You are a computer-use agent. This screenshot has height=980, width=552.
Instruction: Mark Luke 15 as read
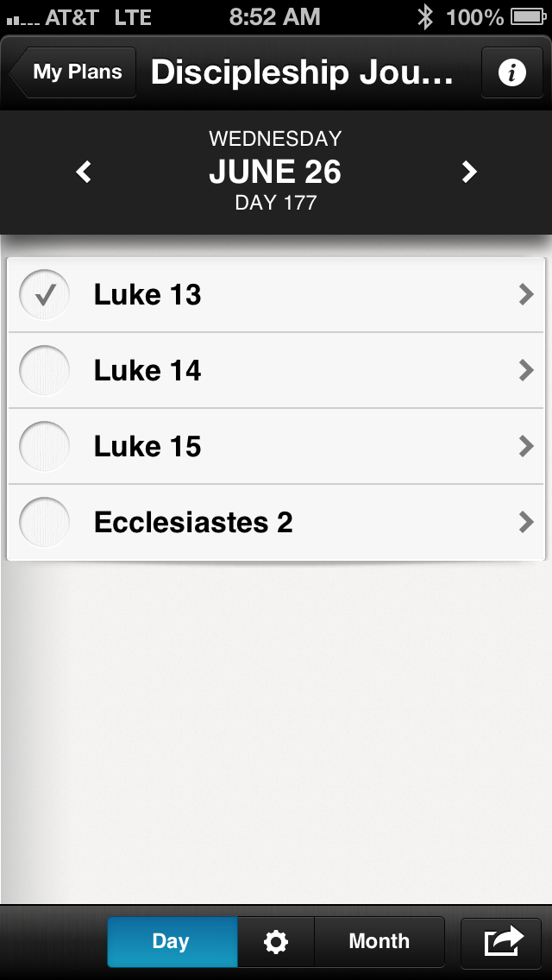(44, 447)
